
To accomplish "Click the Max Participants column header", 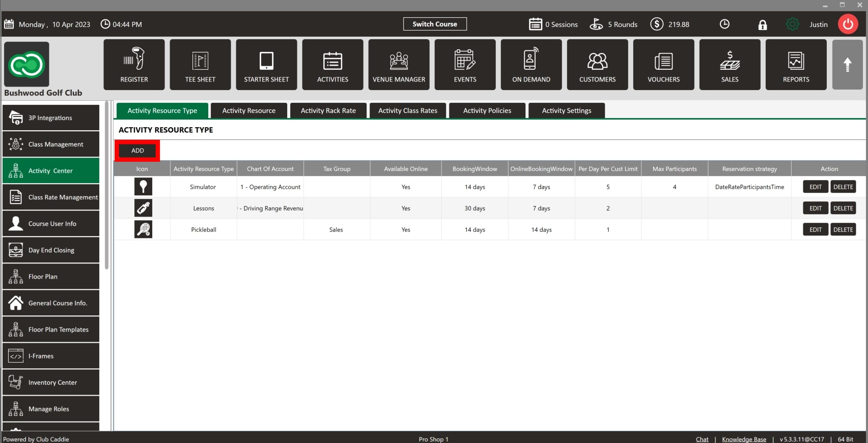I will pyautogui.click(x=675, y=168).
